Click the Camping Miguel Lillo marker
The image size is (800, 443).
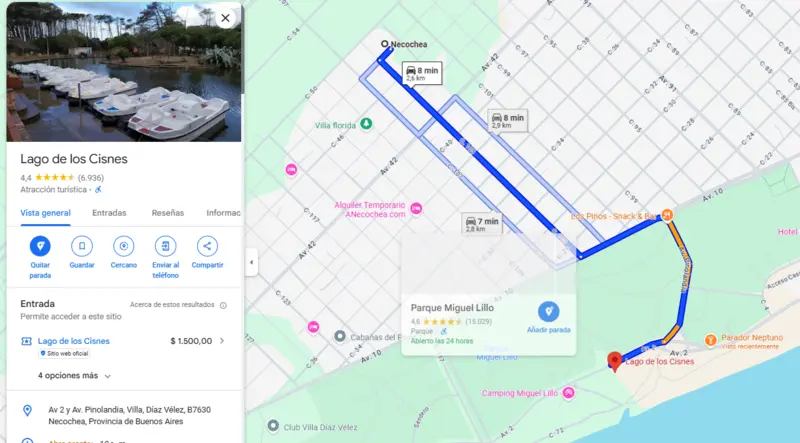coord(568,392)
